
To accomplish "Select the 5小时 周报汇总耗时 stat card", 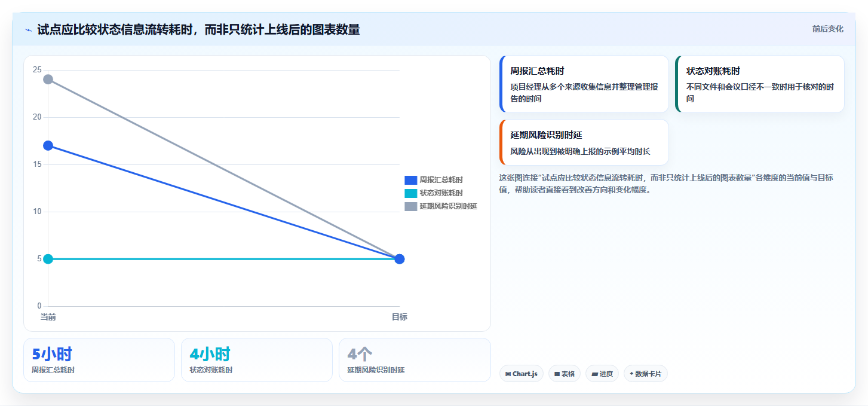I will click(99, 360).
